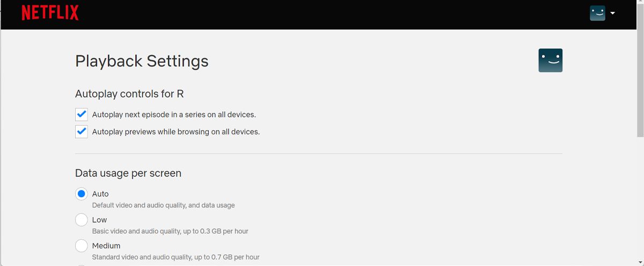644x266 pixels.
Task: Click the vertical page scrollbar thumb
Action: pyautogui.click(x=640, y=70)
